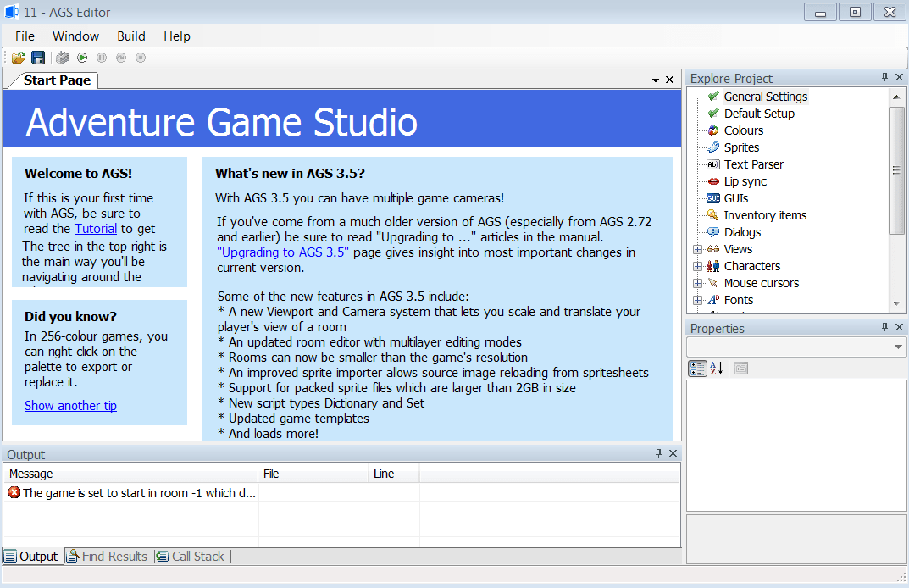Switch to the Find Results tab
The image size is (909, 588).
[x=108, y=557]
